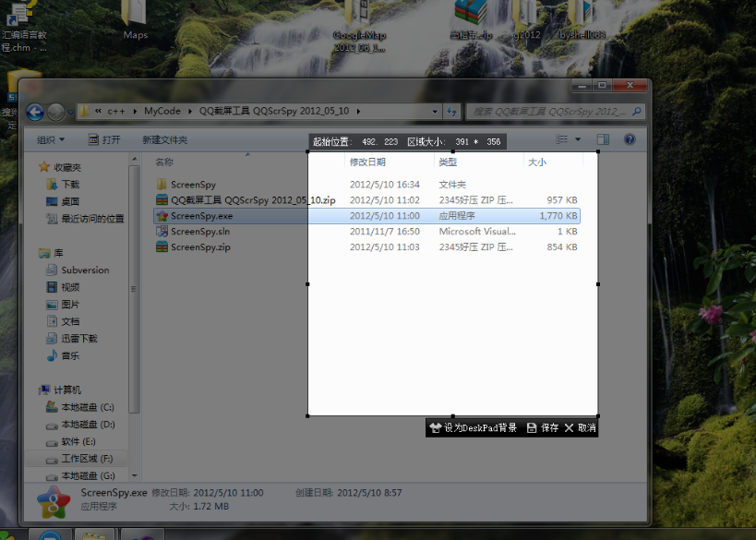Sort by 大小 column header
The image size is (756, 540).
pyautogui.click(x=537, y=162)
